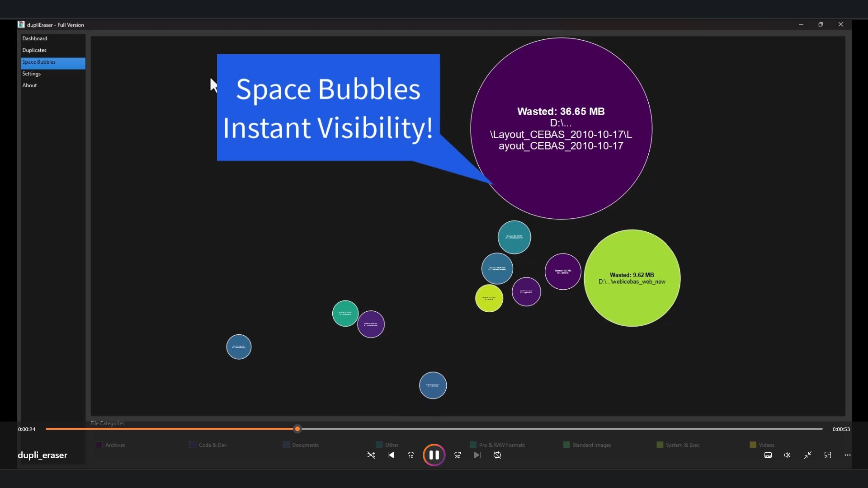Click the video seek bar thumb

click(x=297, y=429)
